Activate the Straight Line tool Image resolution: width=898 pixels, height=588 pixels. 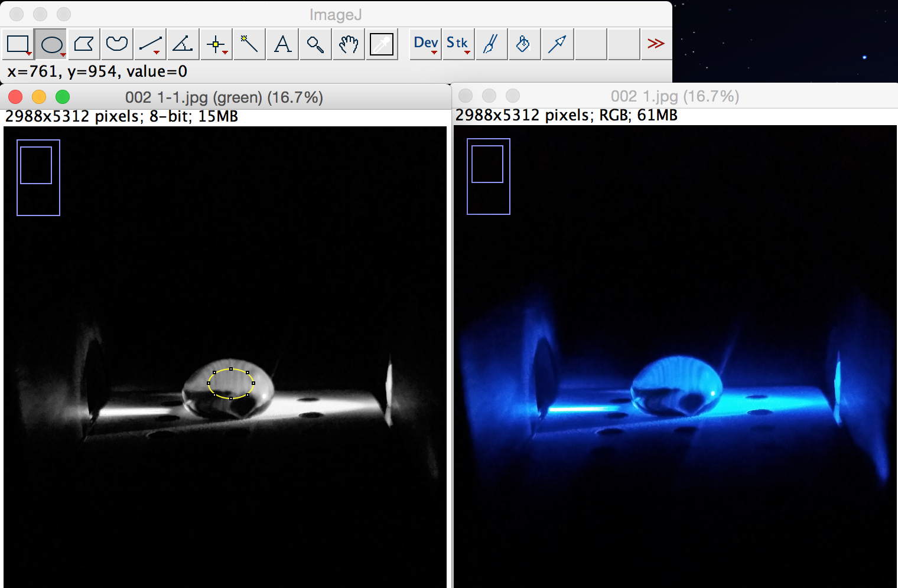[x=150, y=44]
